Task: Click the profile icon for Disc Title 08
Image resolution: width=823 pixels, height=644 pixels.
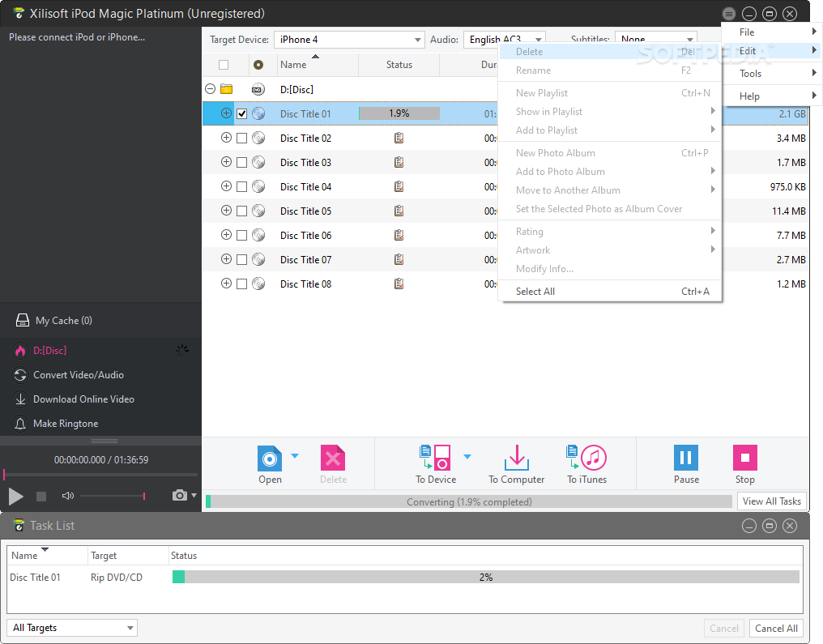Action: click(399, 284)
